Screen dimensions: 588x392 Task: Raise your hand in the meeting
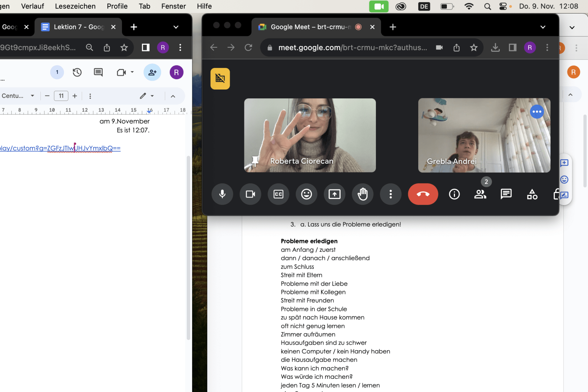coord(363,194)
